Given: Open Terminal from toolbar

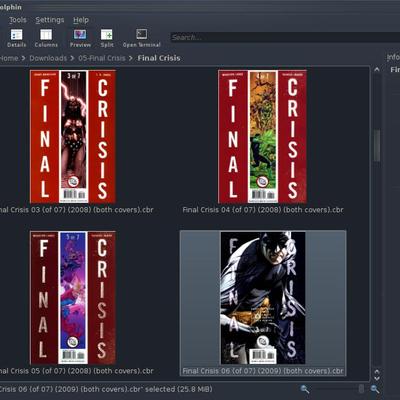Looking at the screenshot, I should click(141, 38).
